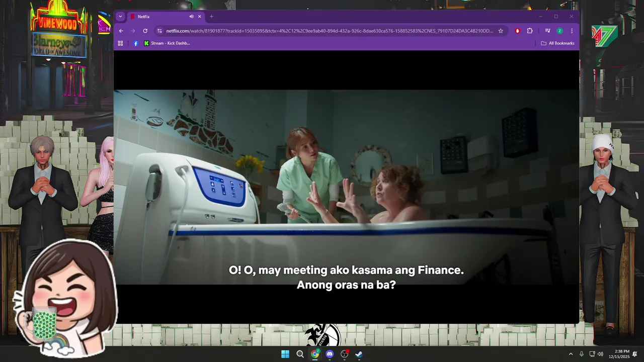Screen dimensions: 644x362
Task: Open Chrome tab search dropdown
Action: (x=120, y=17)
